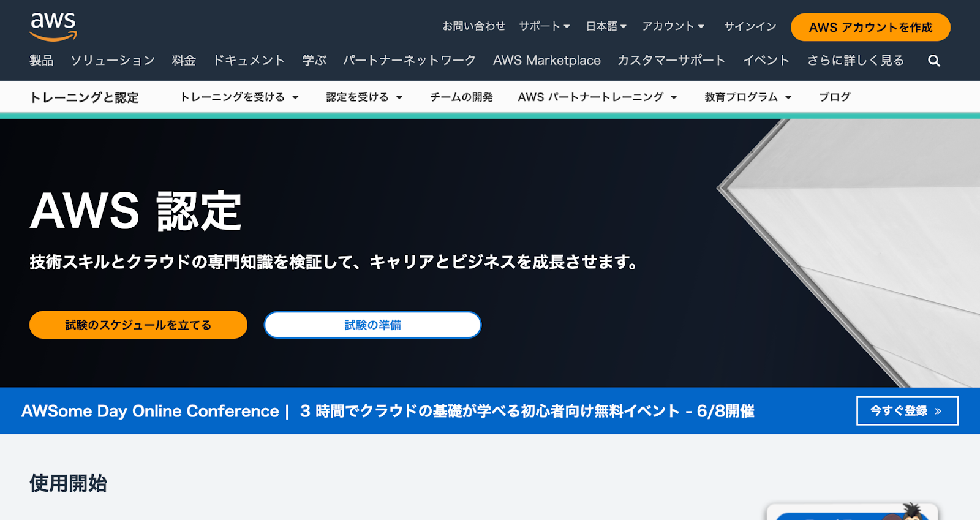Select イベント in main navigation

pos(766,60)
